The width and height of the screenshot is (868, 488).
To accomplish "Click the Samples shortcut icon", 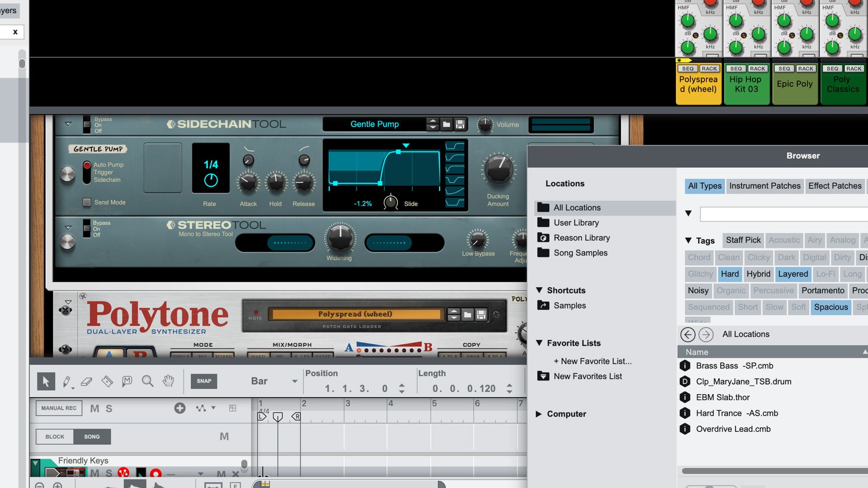I will tap(543, 305).
